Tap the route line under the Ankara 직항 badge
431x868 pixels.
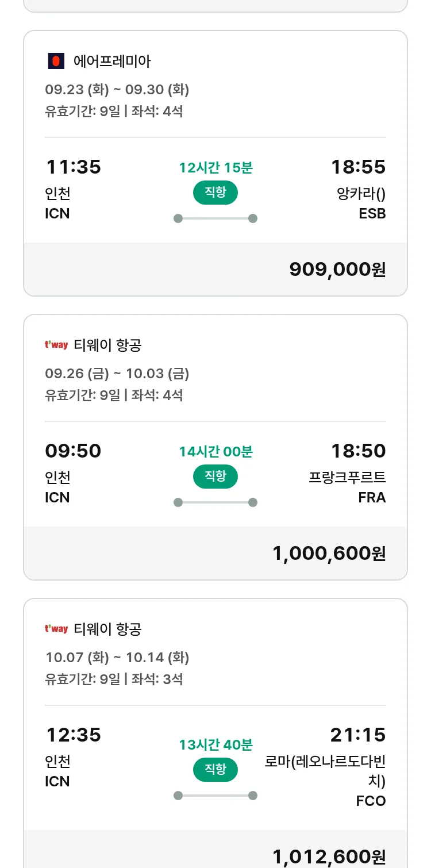215,218
